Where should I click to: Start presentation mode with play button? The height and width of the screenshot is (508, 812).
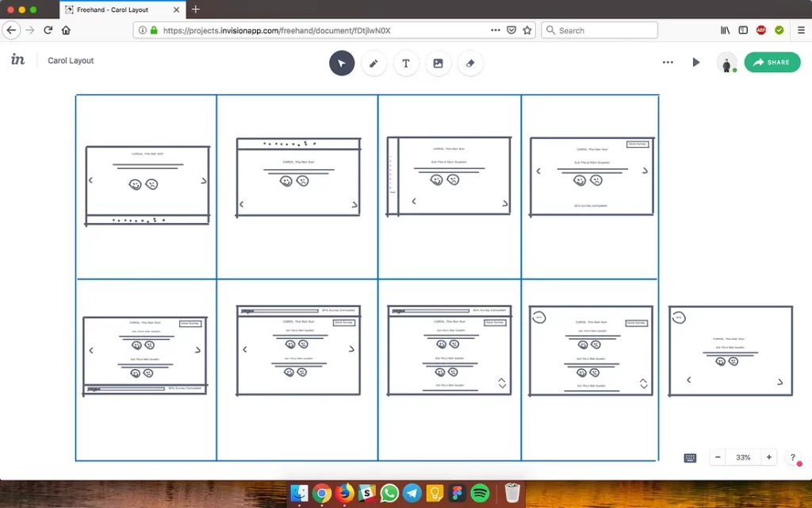696,62
